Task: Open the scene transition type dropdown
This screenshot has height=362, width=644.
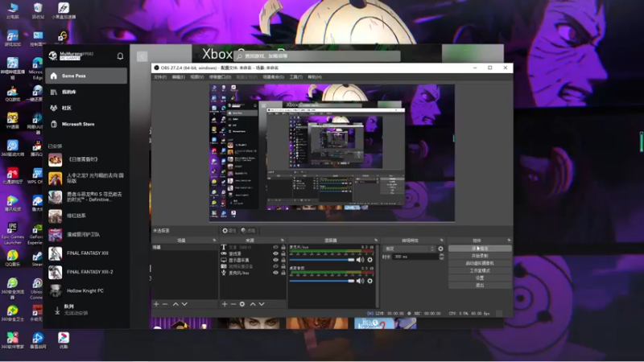Action: (409, 249)
